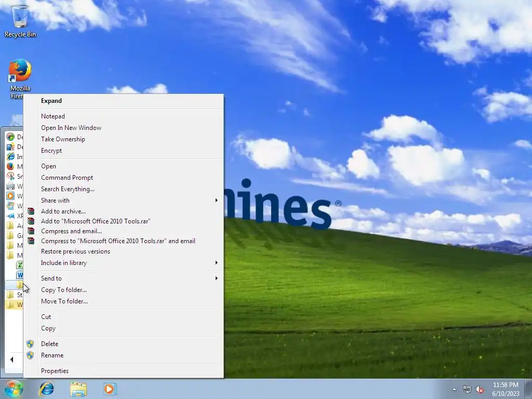Click the taskbar clock showing 11:58 PM
The image size is (532, 399).
(x=506, y=389)
